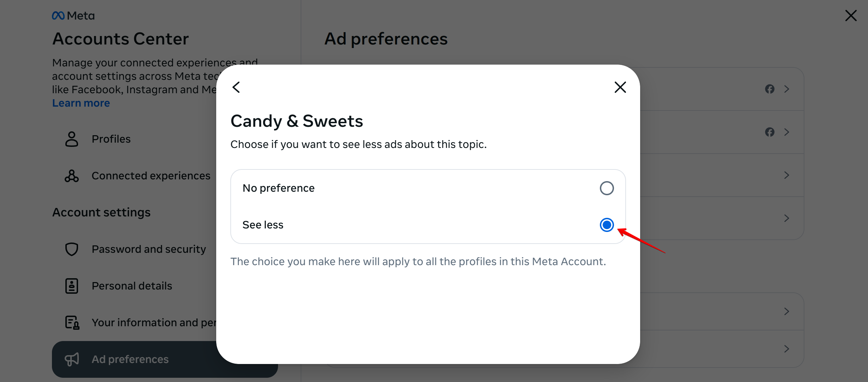Click the Profiles person icon
This screenshot has width=868, height=382.
[72, 139]
